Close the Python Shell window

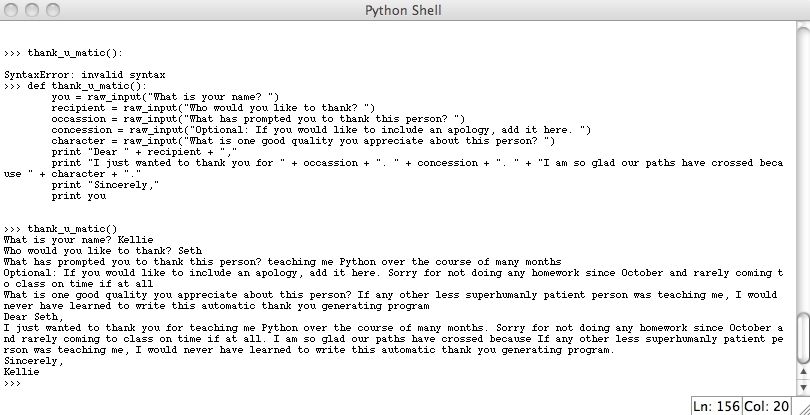point(11,10)
